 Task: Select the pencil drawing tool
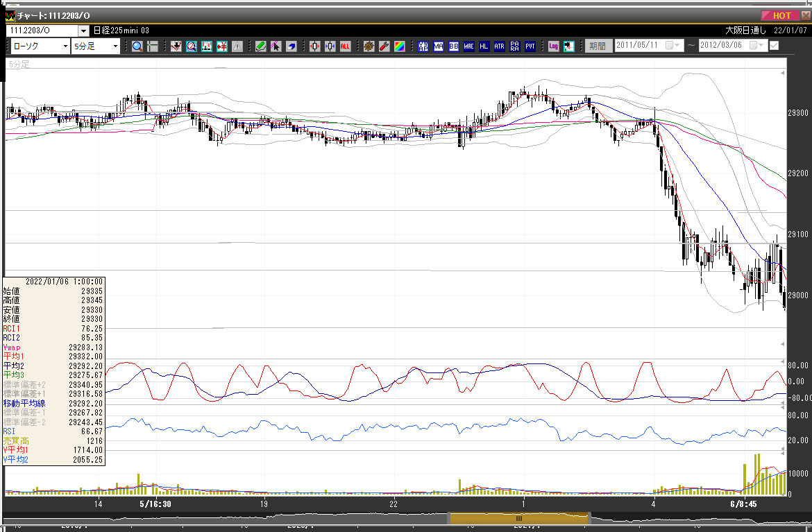pos(260,46)
